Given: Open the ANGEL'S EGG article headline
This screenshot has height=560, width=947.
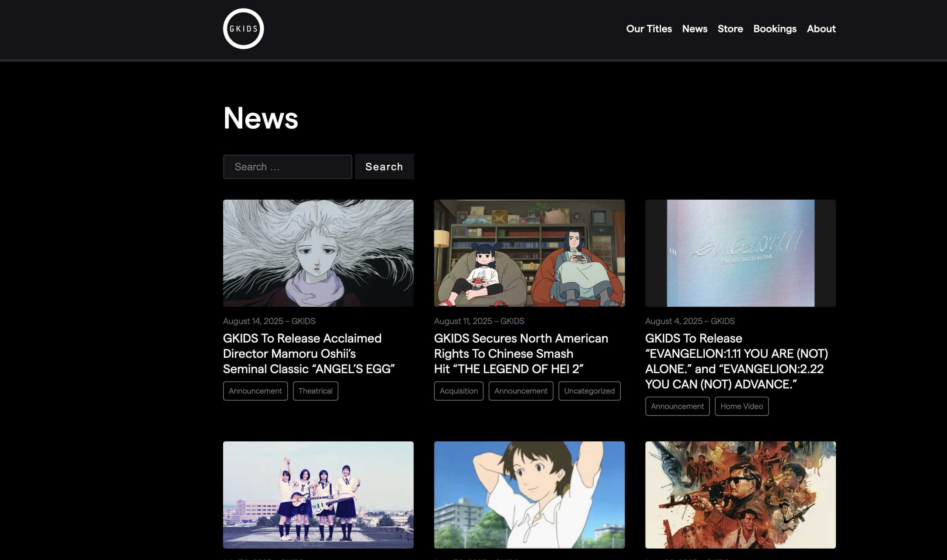Looking at the screenshot, I should (310, 354).
